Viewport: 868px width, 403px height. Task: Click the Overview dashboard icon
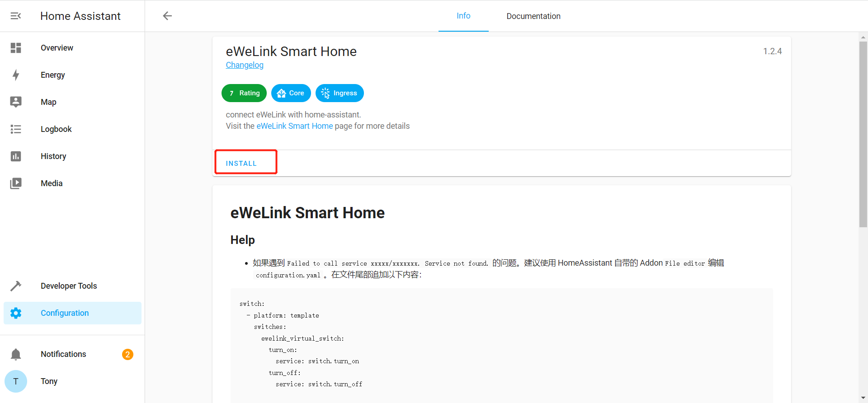[16, 48]
